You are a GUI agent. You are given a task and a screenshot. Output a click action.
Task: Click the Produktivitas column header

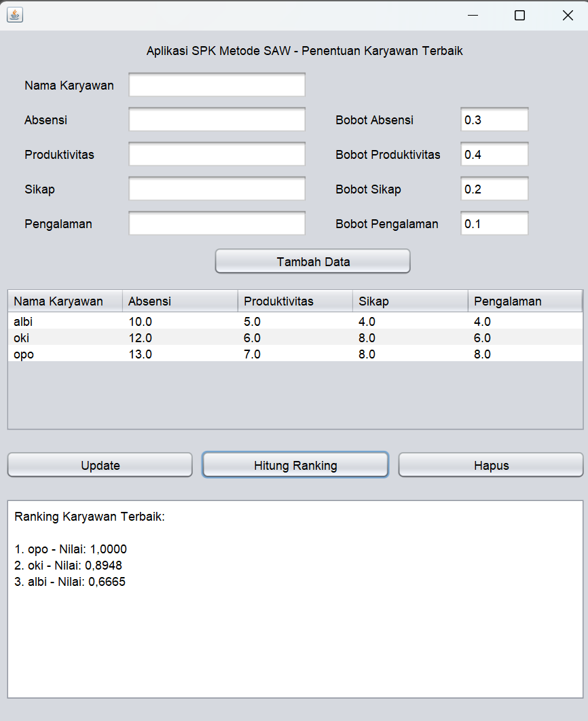tap(295, 301)
